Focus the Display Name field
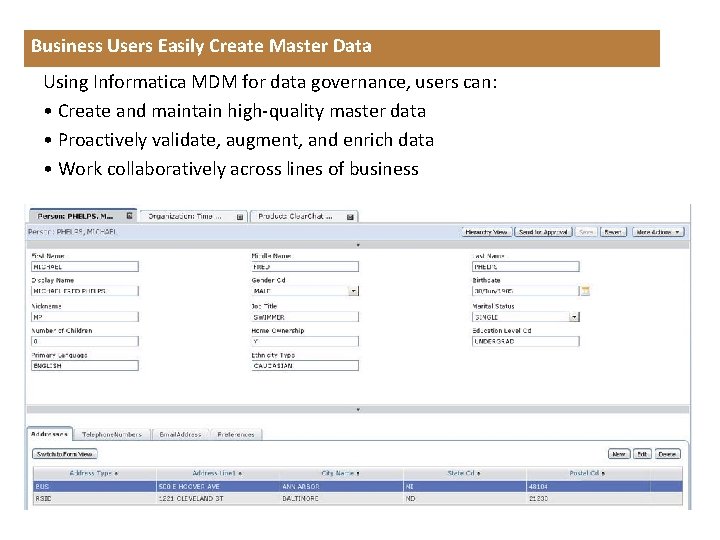 [85, 291]
